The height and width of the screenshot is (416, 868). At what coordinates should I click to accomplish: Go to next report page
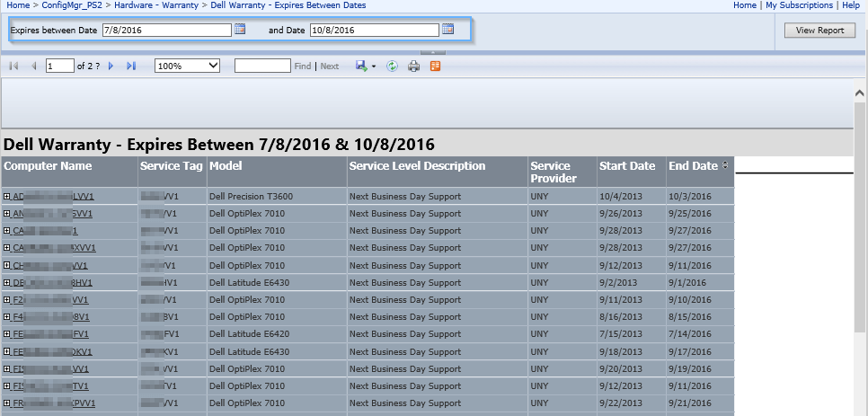pyautogui.click(x=111, y=66)
